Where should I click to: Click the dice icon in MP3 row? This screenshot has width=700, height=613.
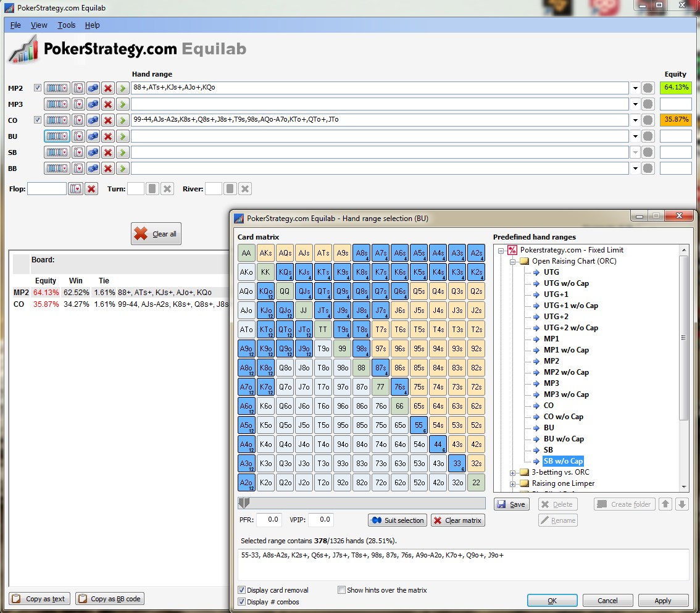click(93, 104)
